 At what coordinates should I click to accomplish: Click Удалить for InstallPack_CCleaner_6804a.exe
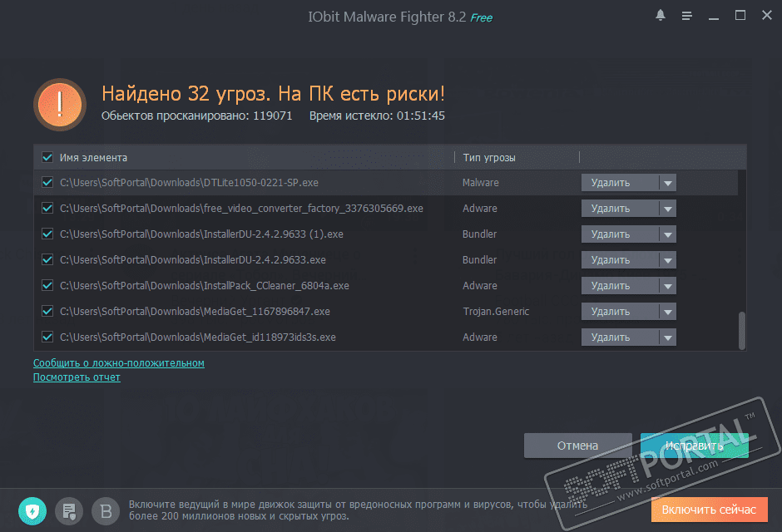point(620,286)
